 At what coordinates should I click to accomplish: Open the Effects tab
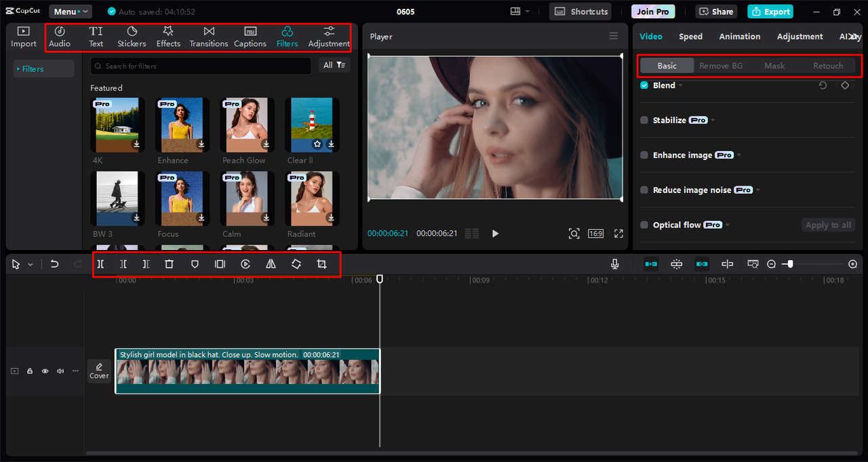point(168,37)
